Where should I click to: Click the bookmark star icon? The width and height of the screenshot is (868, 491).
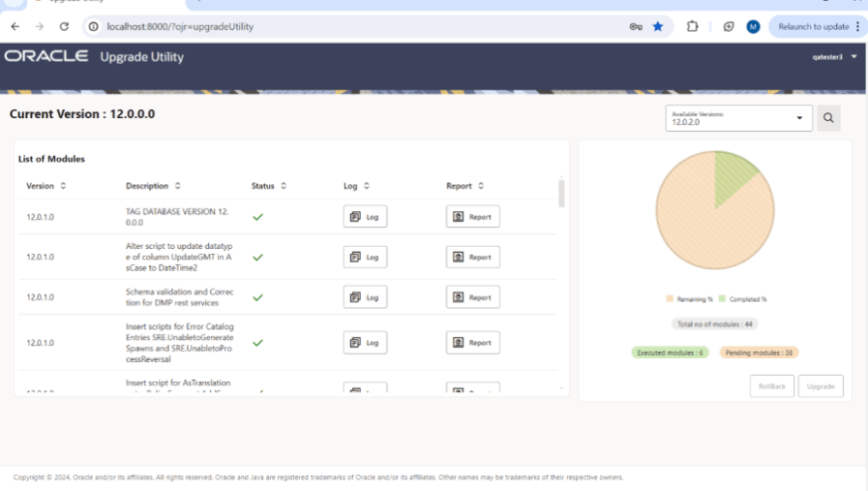658,26
